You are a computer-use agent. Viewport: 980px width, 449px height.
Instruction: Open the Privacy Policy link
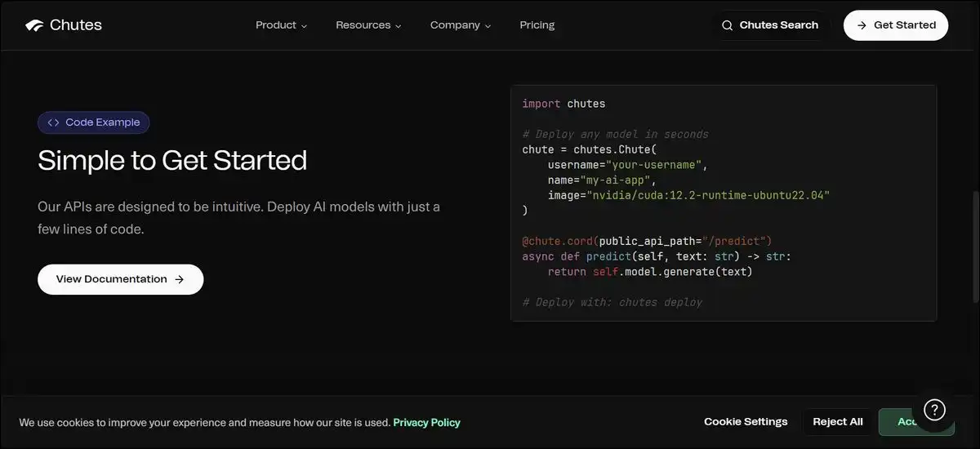click(x=426, y=423)
